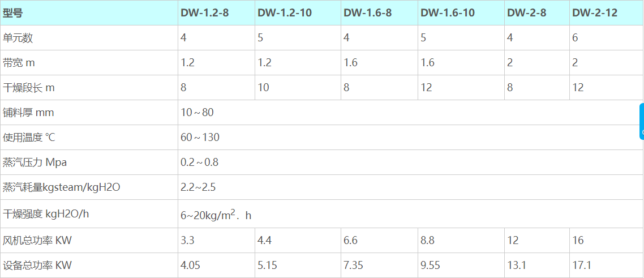Screen dimensions: 644x278
Task: Select the 单元数 row label
Action: [x=18, y=38]
